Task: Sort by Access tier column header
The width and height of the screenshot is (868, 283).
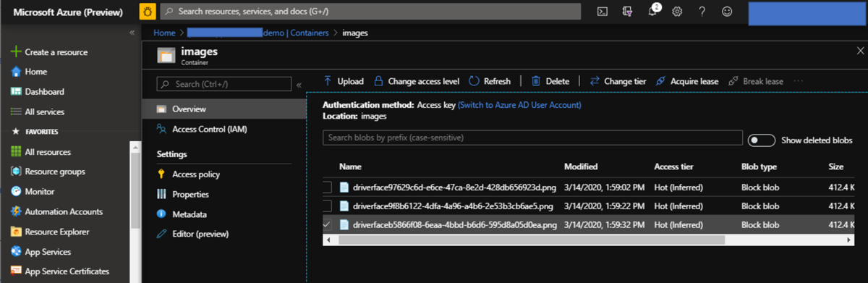Action: click(x=673, y=166)
